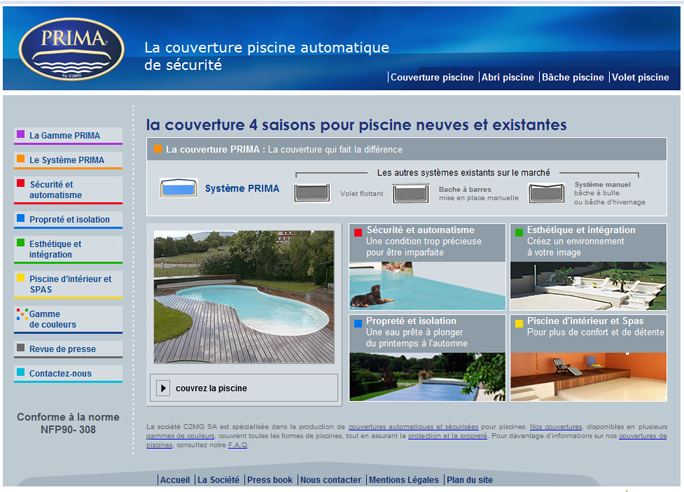
Task: Click the large kidney-shaped pool photo
Action: point(244,297)
